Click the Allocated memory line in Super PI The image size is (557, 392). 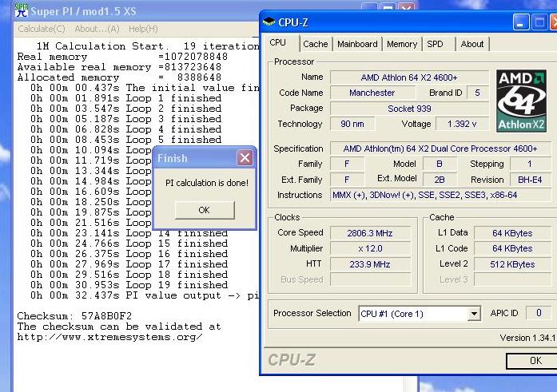click(119, 77)
